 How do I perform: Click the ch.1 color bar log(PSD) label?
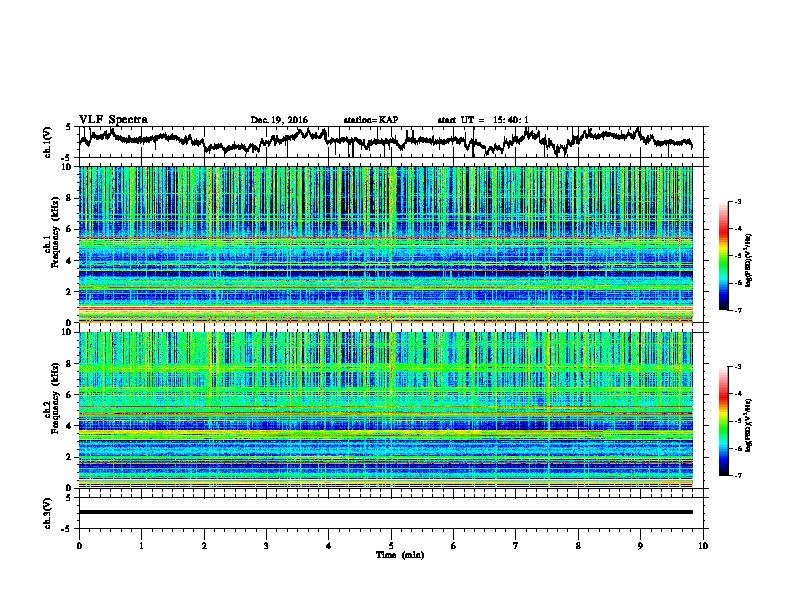point(749,261)
